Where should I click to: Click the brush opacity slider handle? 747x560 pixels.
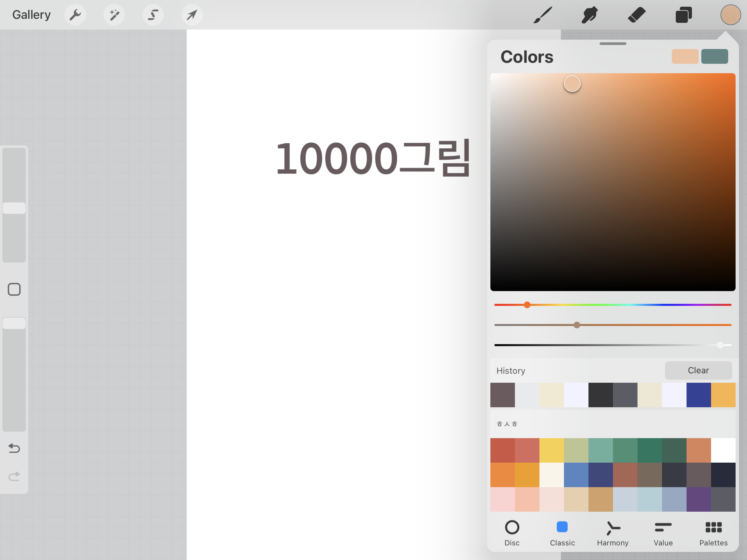(x=14, y=323)
